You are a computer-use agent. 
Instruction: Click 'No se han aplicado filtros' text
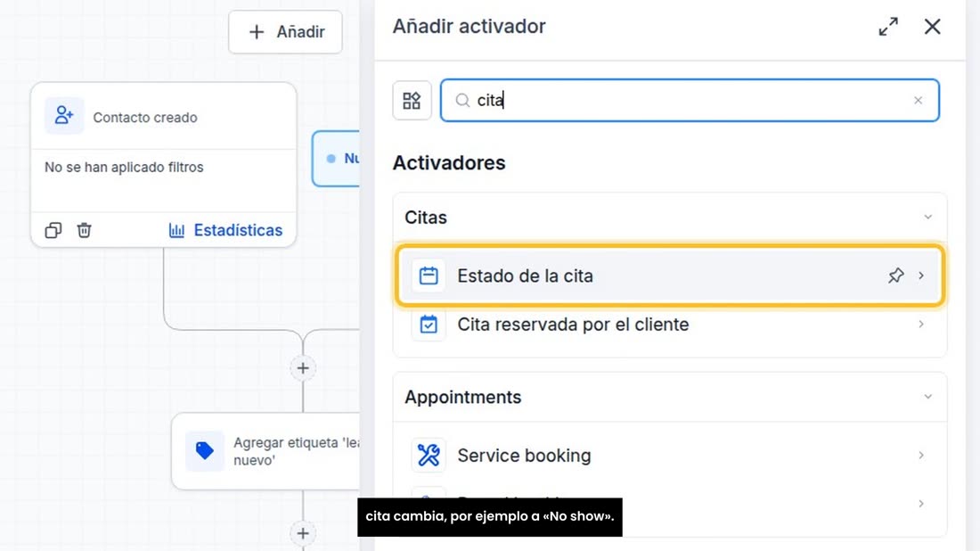[x=124, y=168]
